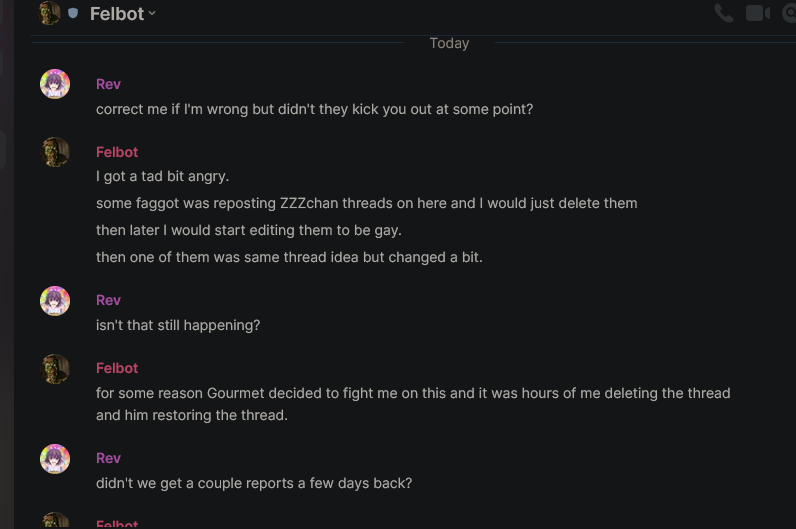Open the search icon in the header
This screenshot has height=529, width=796.
coord(789,13)
